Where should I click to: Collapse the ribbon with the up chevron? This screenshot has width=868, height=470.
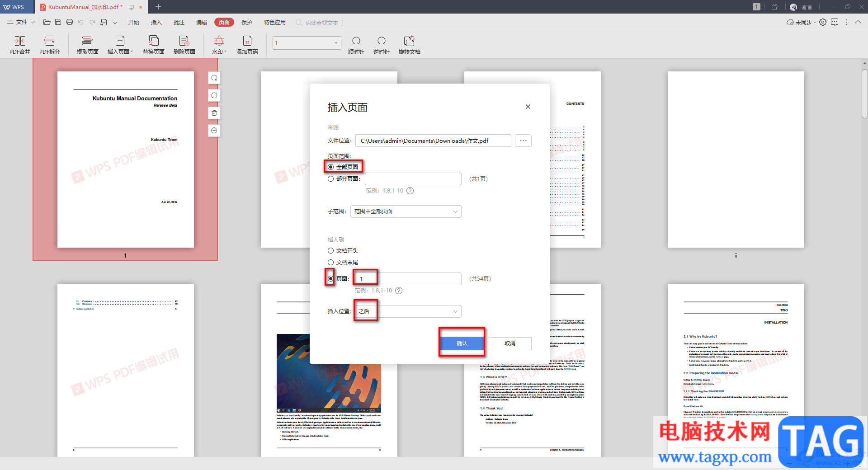[x=858, y=22]
